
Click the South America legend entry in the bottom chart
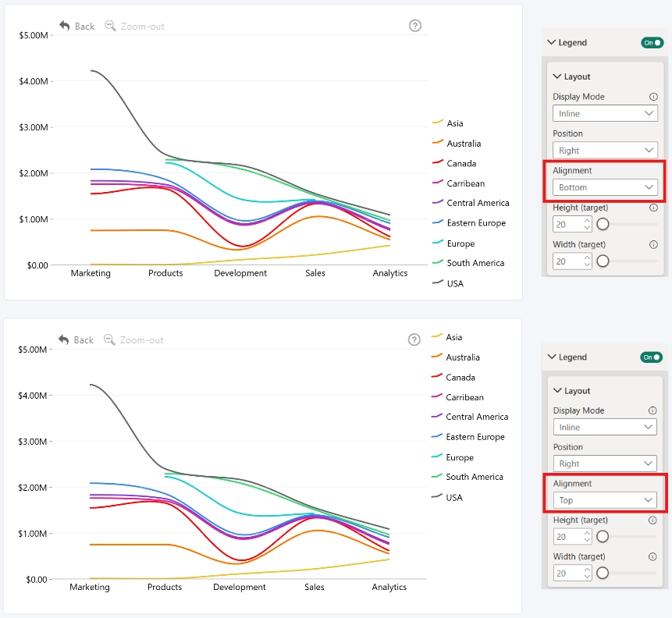[468, 477]
